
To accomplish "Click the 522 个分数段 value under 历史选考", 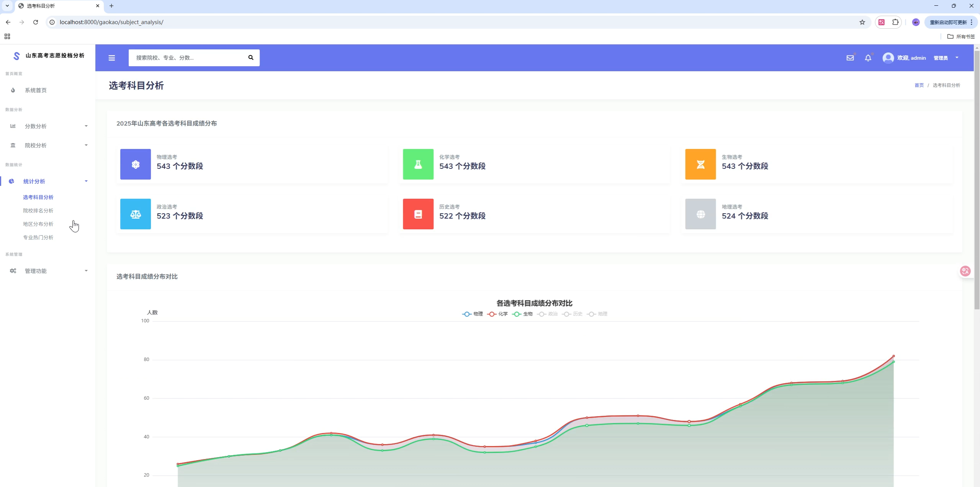I will tap(463, 216).
